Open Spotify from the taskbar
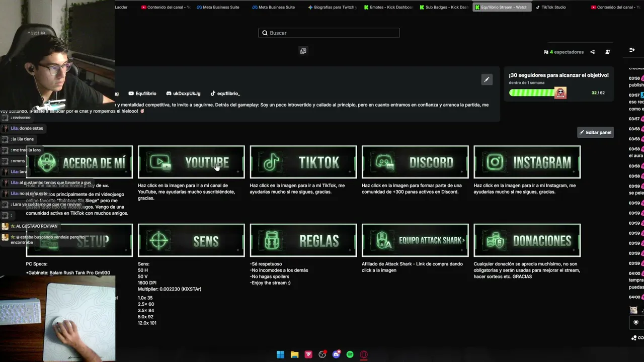 350,354
